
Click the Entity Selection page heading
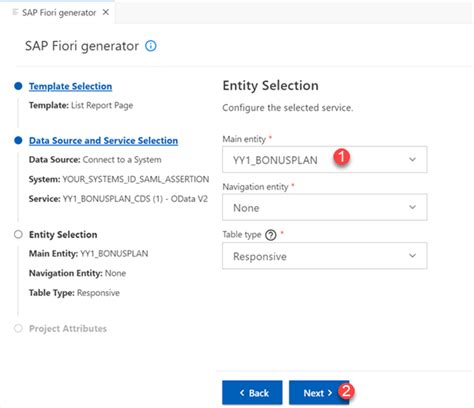tap(270, 86)
